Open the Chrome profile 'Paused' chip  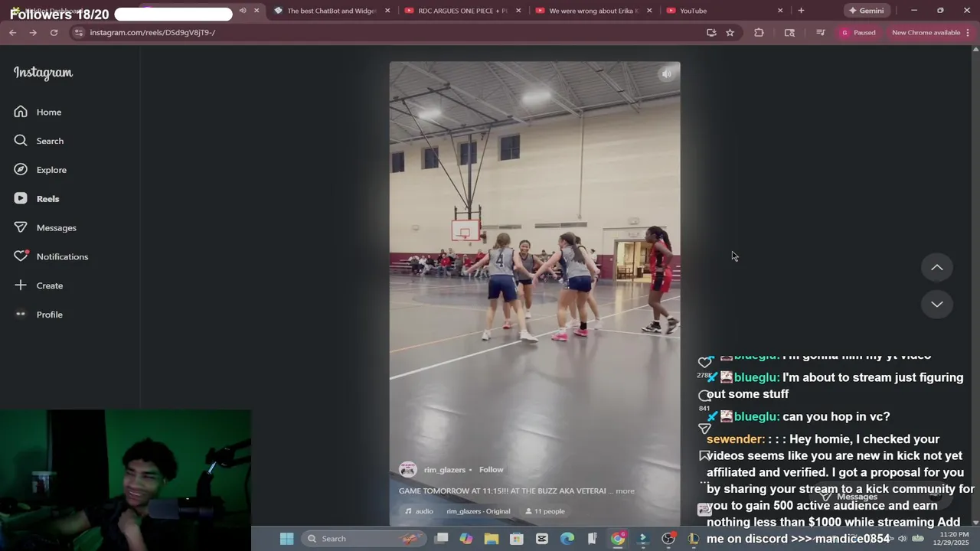(857, 33)
